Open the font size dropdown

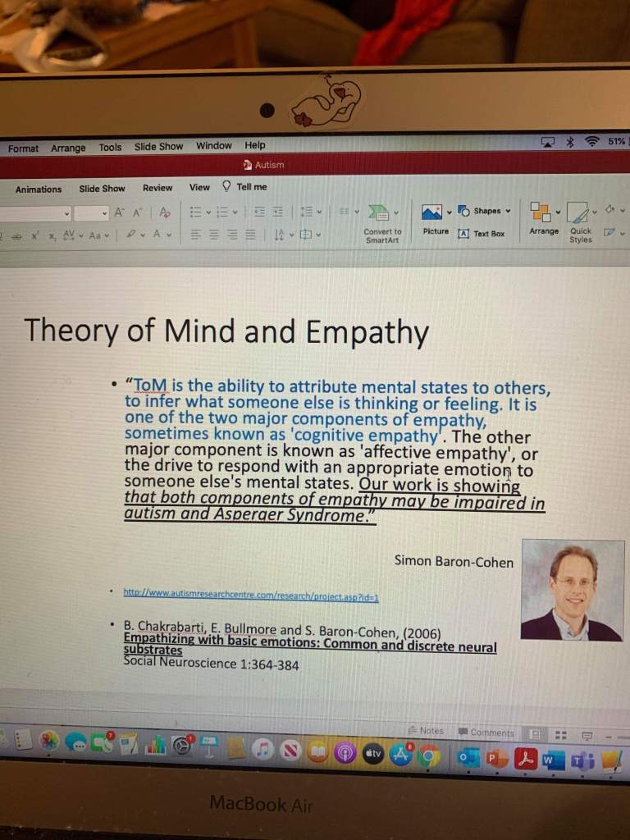104,213
